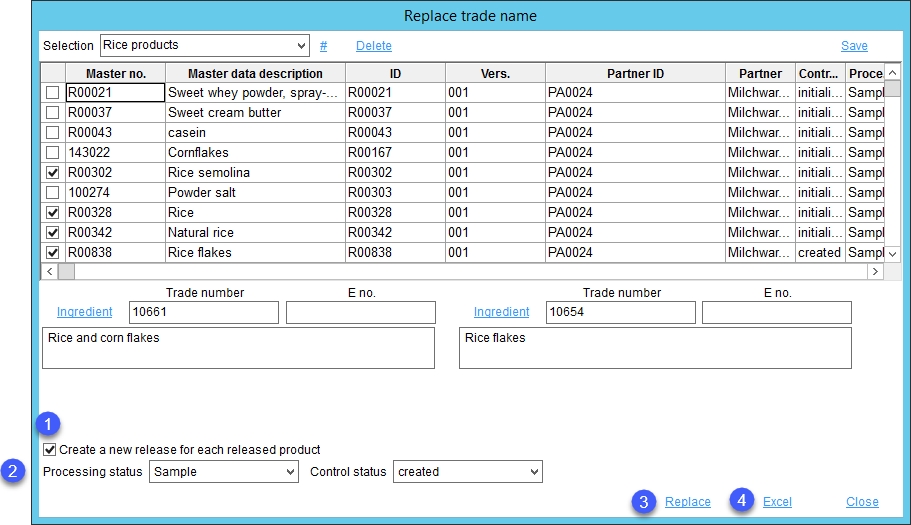Screen dimensions: 911x525
Task: Select the 143022 master number cell
Action: coord(116,152)
